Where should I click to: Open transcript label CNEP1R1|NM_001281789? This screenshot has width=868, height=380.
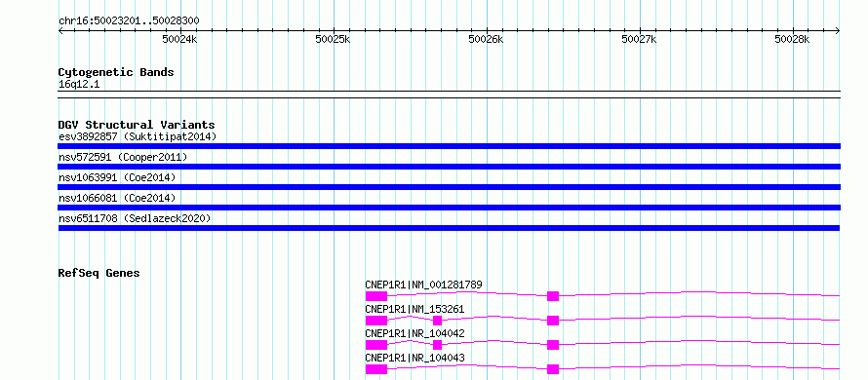point(423,285)
